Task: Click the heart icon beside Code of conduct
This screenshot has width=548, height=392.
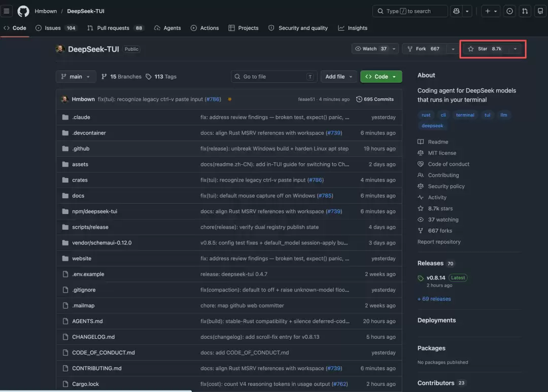Action: click(x=421, y=164)
